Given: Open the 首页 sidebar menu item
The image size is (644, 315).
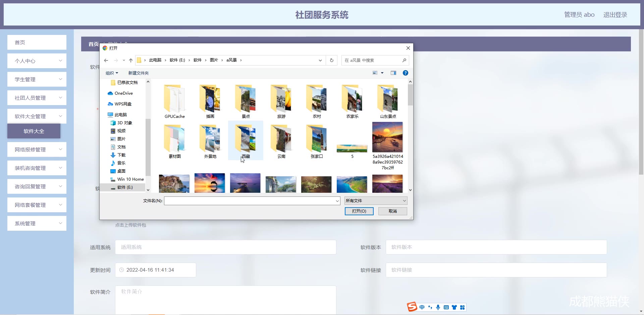Looking at the screenshot, I should coord(37,43).
